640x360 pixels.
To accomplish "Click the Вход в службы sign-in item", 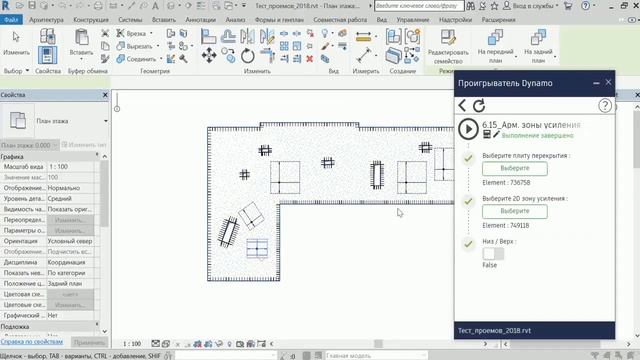I will tap(530, 6).
